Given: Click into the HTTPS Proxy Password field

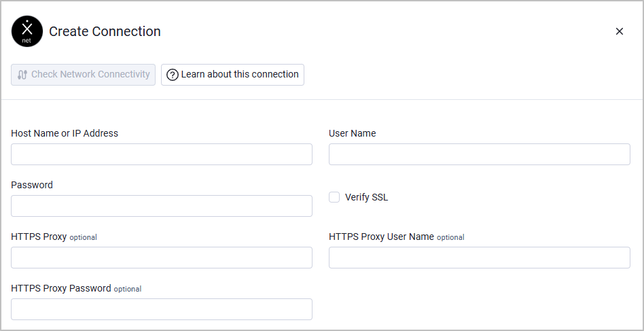Looking at the screenshot, I should coord(162,310).
